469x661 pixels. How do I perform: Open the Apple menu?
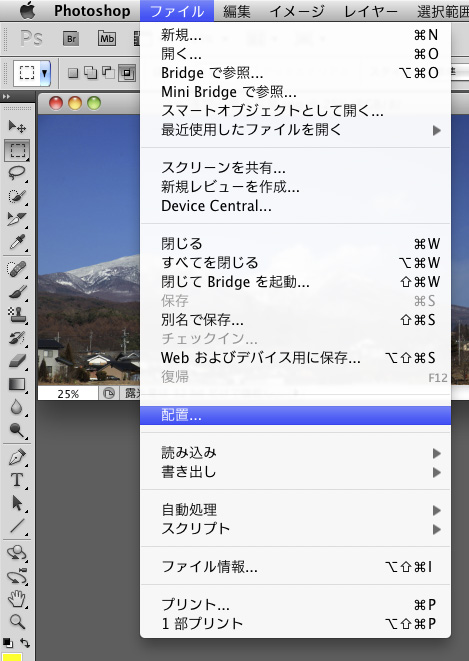[28, 11]
